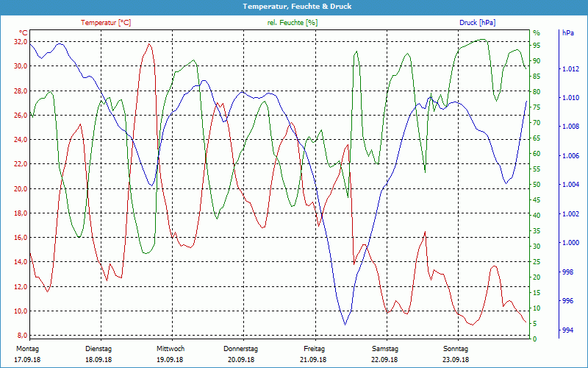
Task: Click the chart title 'Temperatur, Feuchte & Druck'
Action: [x=297, y=7]
